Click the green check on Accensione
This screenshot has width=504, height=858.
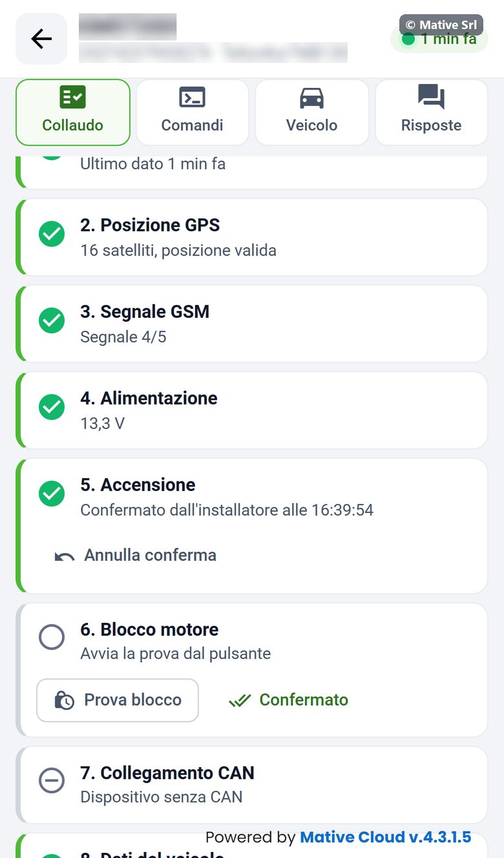click(52, 494)
